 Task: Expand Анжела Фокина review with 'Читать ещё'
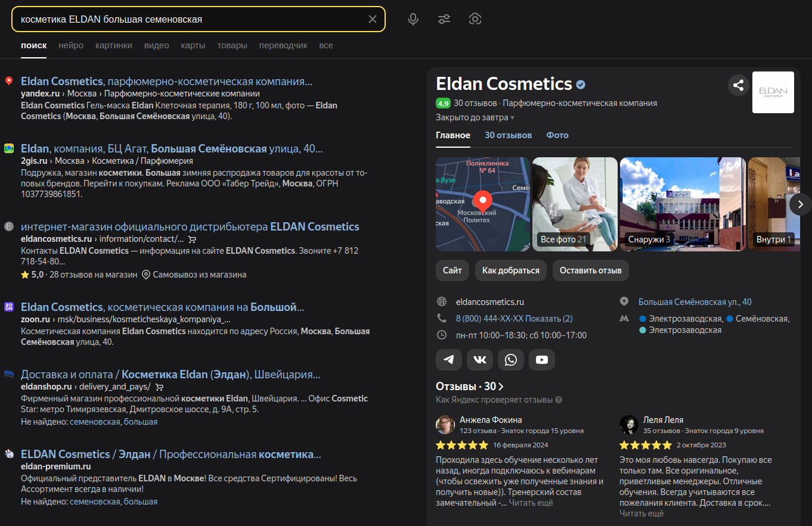[531, 503]
